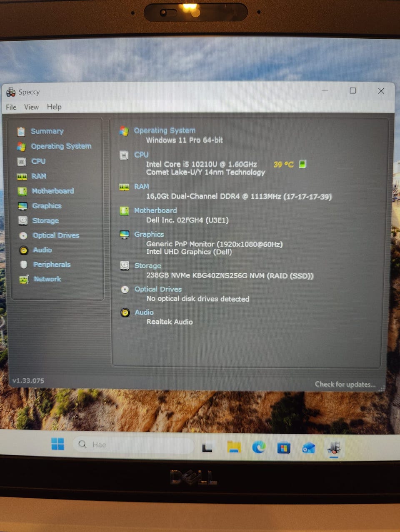Click the Speccy icon in the title bar
Screen dimensions: 400x532
tap(11, 92)
